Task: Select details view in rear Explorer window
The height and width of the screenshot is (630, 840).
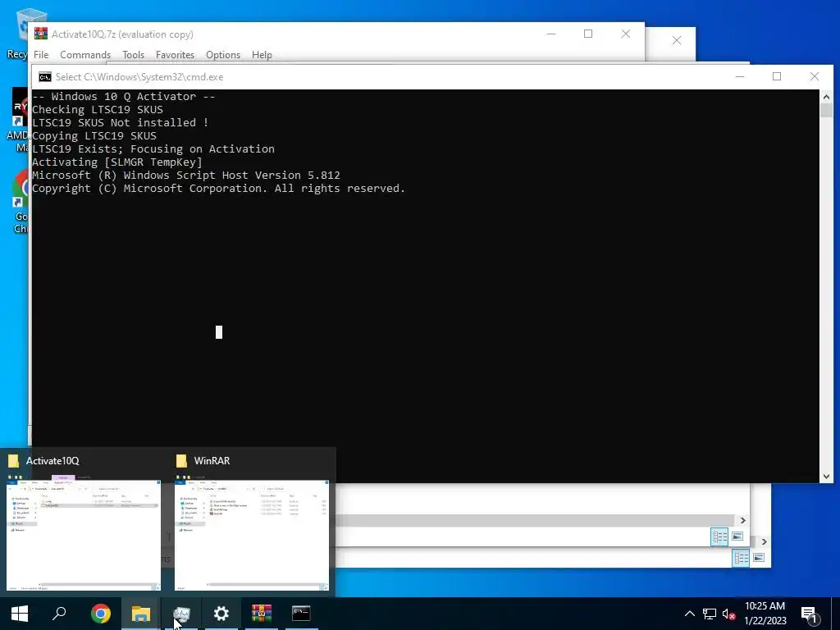Action: click(x=741, y=558)
